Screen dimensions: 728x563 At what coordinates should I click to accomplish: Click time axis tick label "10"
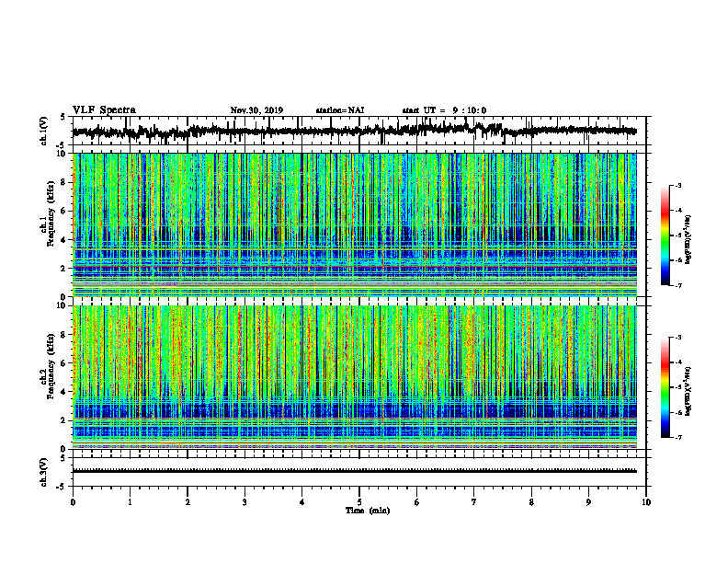coord(646,502)
